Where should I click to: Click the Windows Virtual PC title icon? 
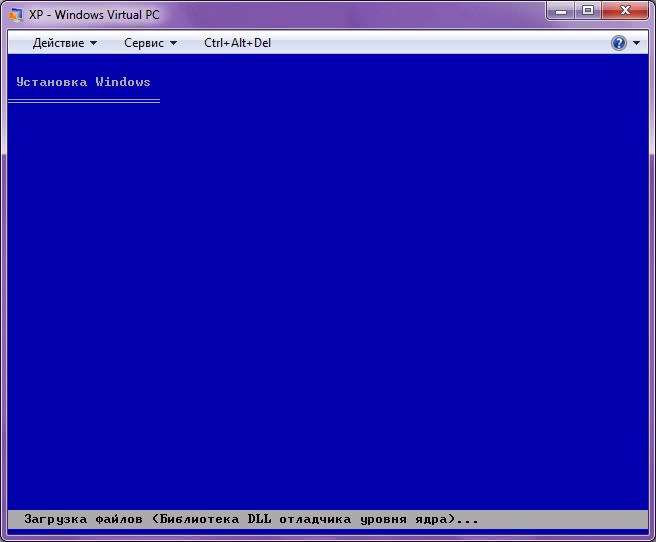[15, 15]
